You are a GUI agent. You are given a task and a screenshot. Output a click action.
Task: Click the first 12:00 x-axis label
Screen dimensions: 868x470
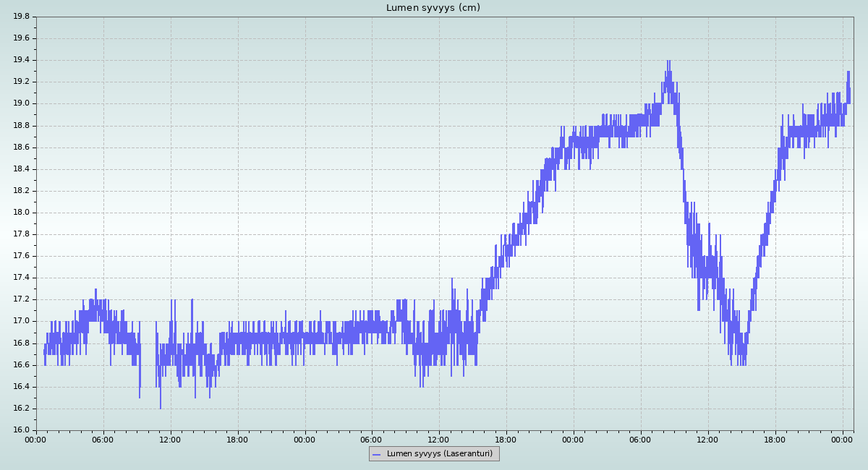click(171, 439)
